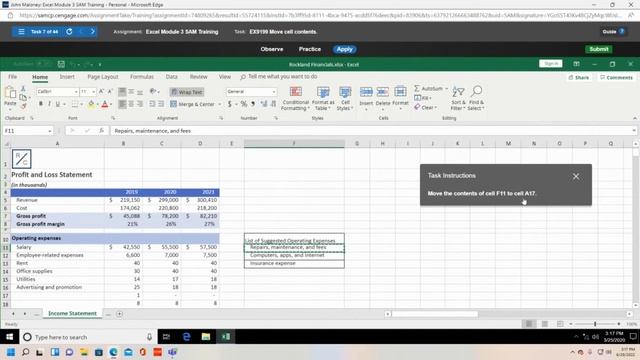Open the Clear dropdown
This screenshot has height=360, width=640.
pyautogui.click(x=425, y=107)
